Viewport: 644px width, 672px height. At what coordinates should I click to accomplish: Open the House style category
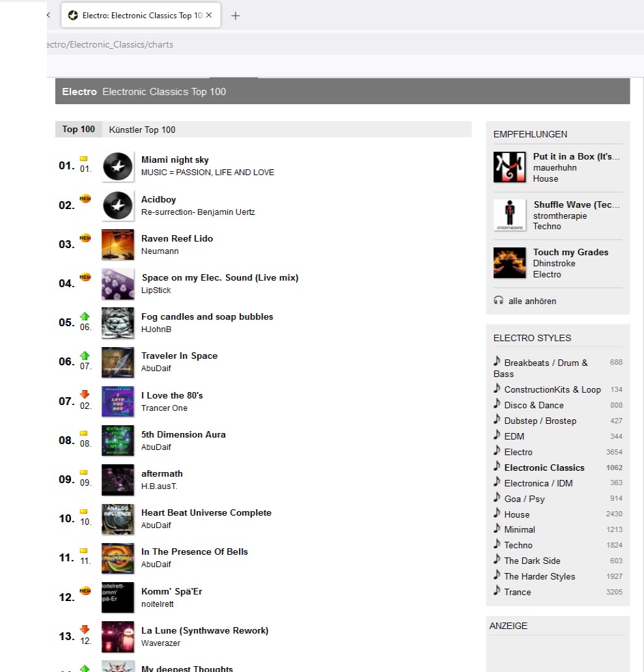[517, 514]
